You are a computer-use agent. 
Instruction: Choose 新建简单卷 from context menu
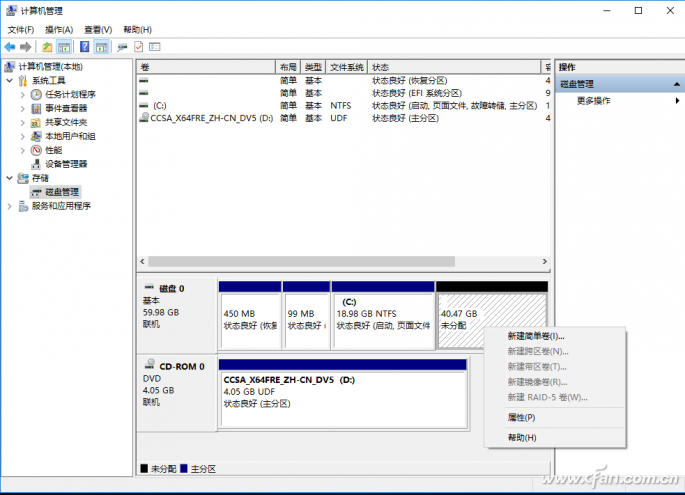click(536, 336)
